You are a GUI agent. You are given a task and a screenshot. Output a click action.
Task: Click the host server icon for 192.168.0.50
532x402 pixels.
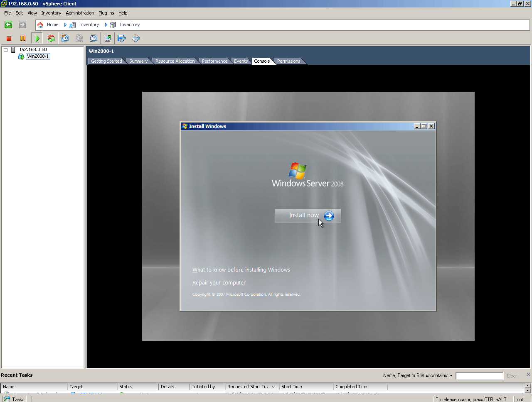tap(13, 50)
